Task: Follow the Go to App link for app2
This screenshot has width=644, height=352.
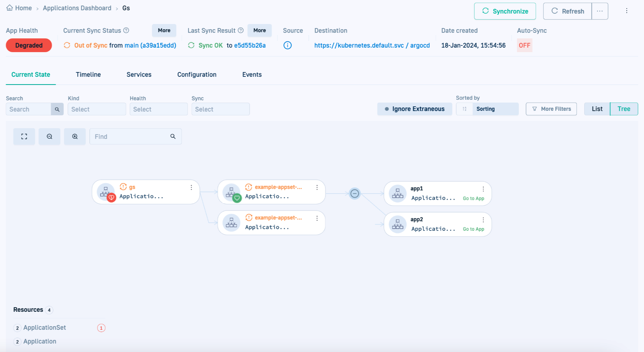Action: [473, 229]
